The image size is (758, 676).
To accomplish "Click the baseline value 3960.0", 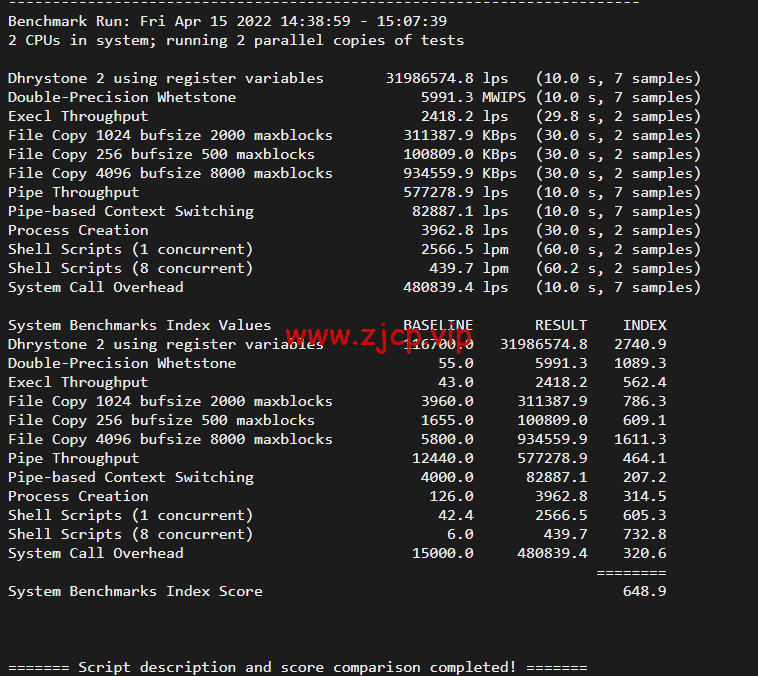I will point(447,401).
